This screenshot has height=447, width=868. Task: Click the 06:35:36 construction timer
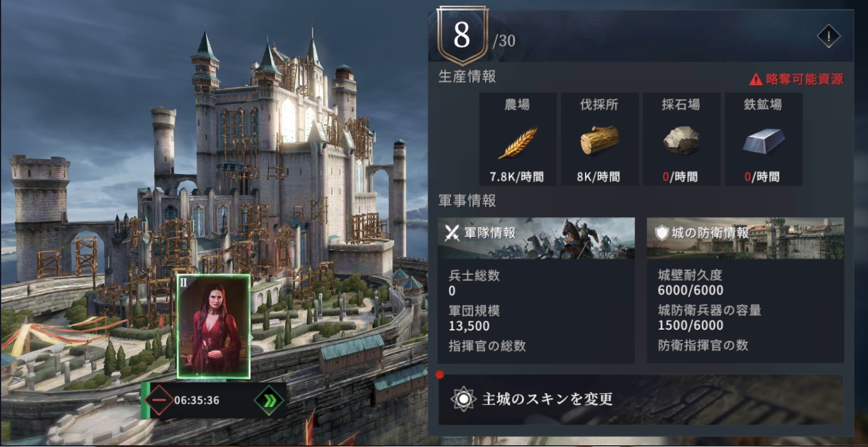(196, 400)
